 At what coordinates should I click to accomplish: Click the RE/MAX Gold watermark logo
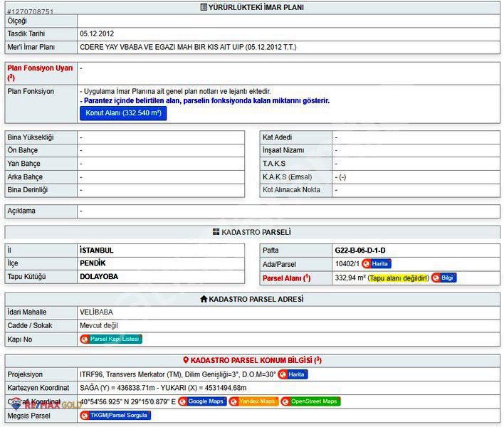pyautogui.click(x=44, y=404)
